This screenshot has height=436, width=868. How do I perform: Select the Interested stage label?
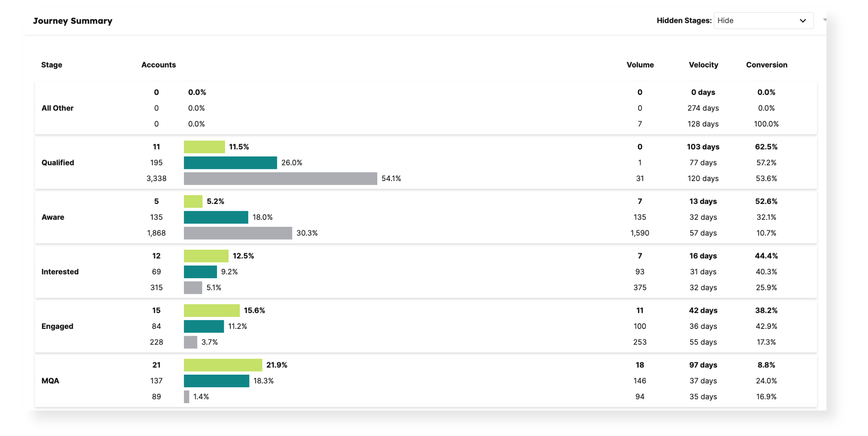[x=60, y=272]
